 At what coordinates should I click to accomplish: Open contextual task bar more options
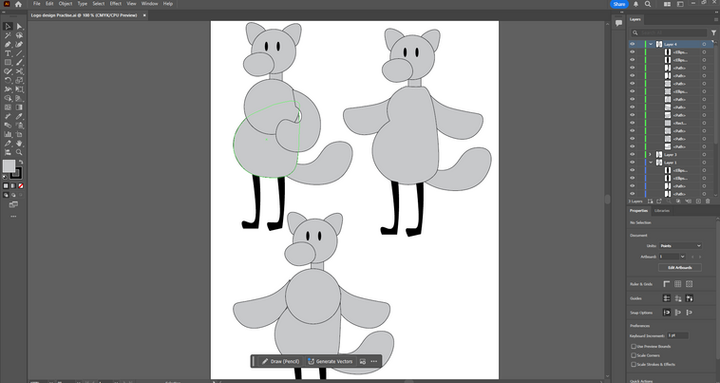[x=374, y=361]
